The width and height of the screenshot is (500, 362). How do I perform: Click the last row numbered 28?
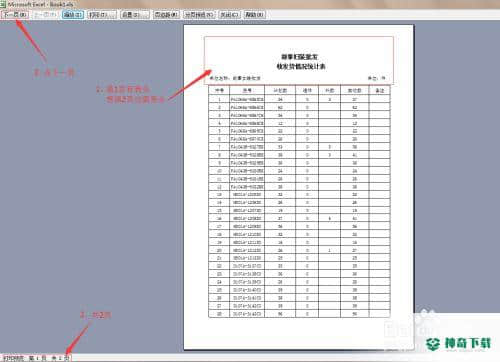pyautogui.click(x=299, y=314)
